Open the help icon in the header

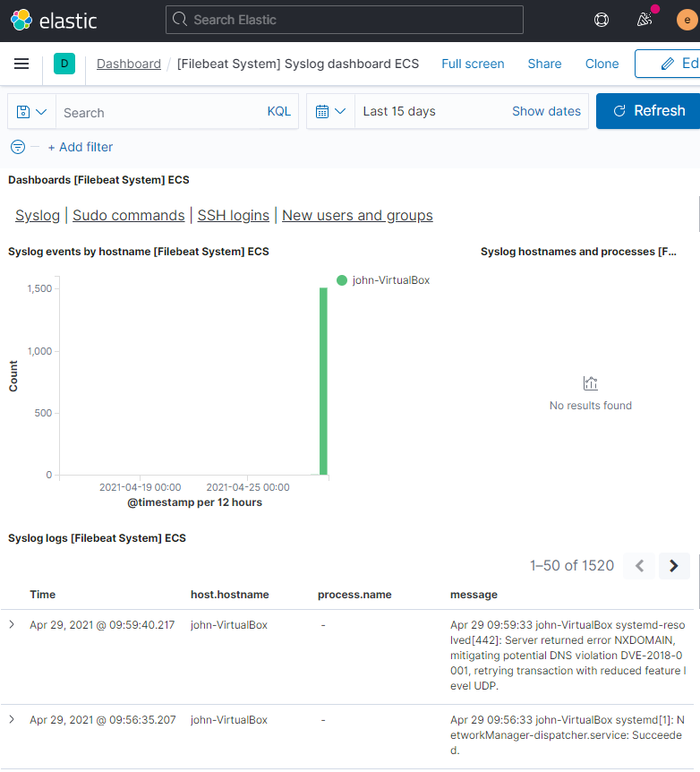(x=601, y=19)
